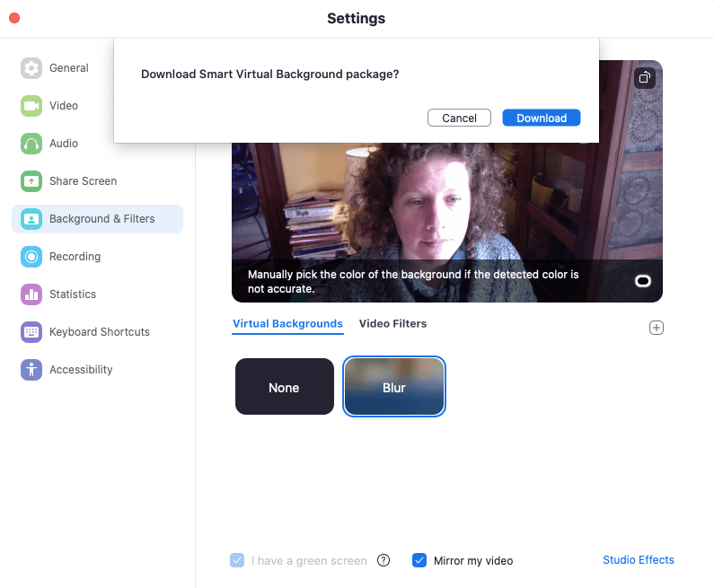Toggle I have a green screen checkbox
Viewport: 714px width, 588px height.
coord(237,560)
